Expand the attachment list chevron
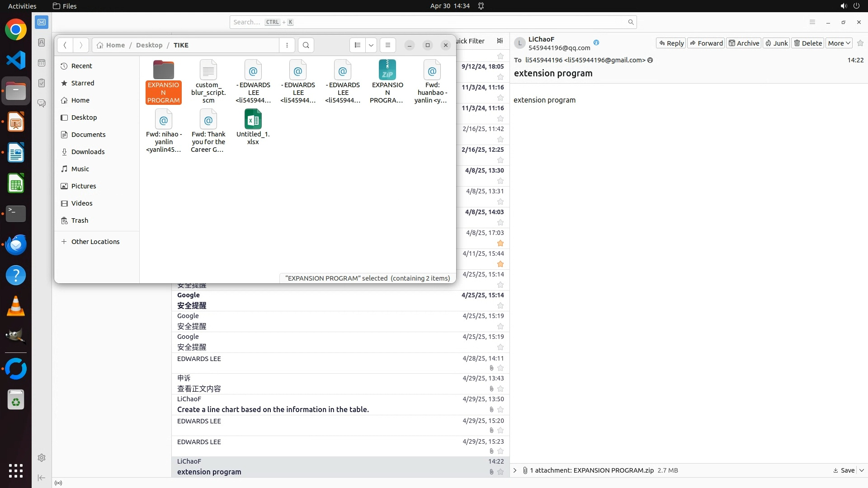 click(x=515, y=470)
